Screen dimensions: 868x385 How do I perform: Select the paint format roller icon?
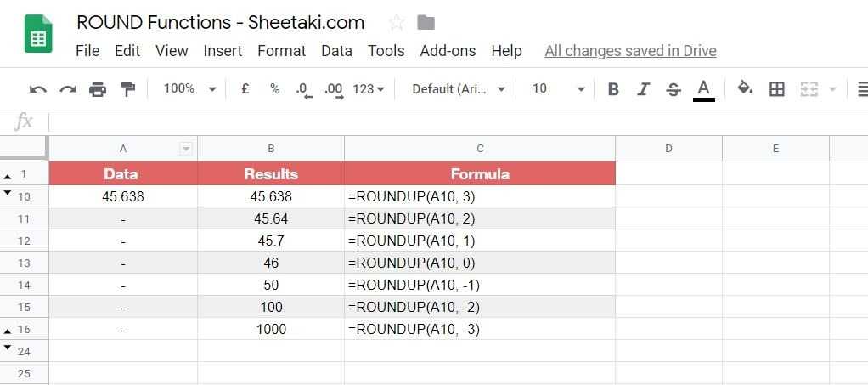click(127, 89)
